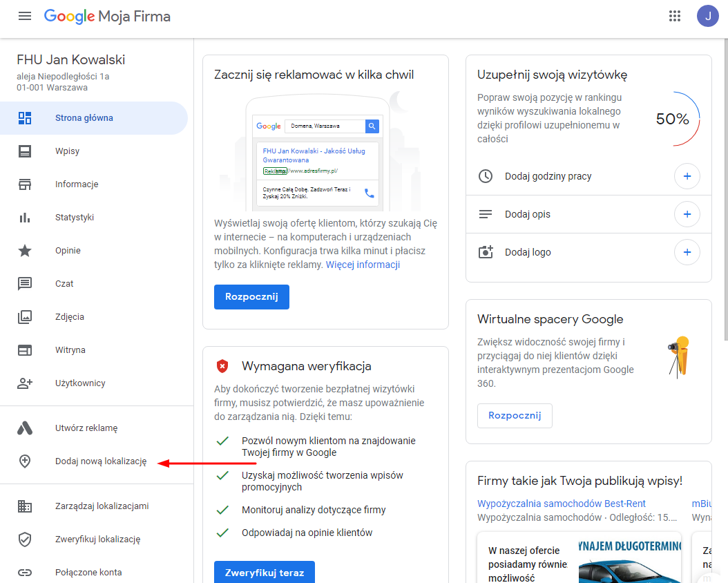The image size is (728, 583).
Task: Click the plus next to Dodaj opis
Action: 687,214
